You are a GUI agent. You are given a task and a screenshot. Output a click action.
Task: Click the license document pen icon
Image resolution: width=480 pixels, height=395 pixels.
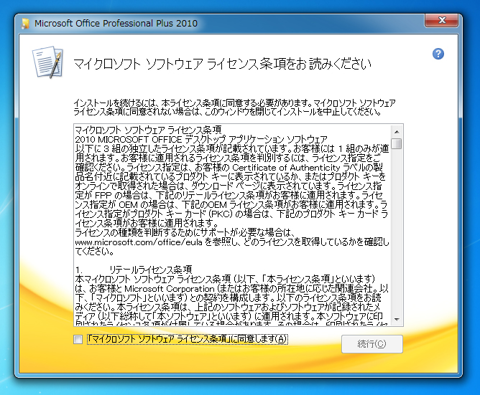(x=48, y=62)
